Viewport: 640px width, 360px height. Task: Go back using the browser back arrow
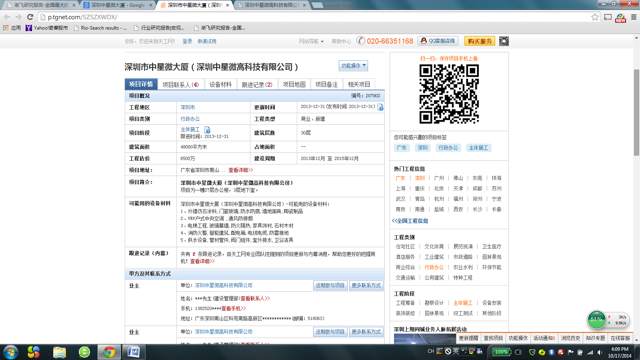[x=7, y=17]
